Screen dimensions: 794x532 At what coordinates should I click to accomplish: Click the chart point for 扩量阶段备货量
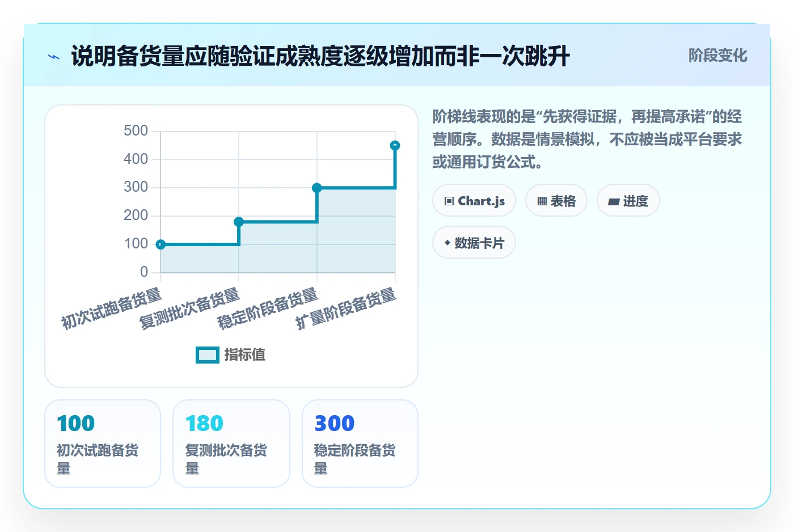(395, 146)
